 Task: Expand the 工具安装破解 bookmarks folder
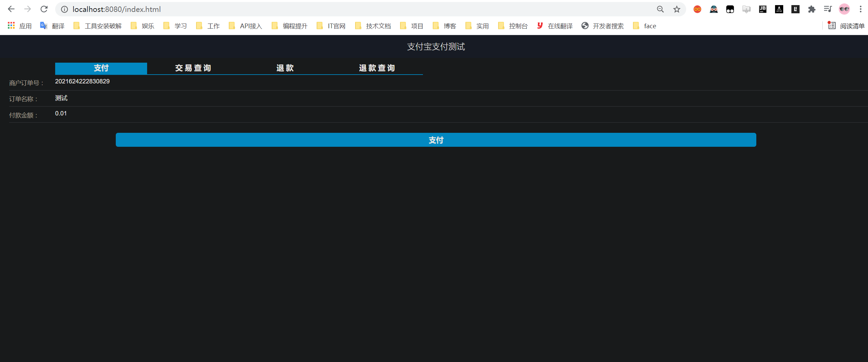coord(103,26)
